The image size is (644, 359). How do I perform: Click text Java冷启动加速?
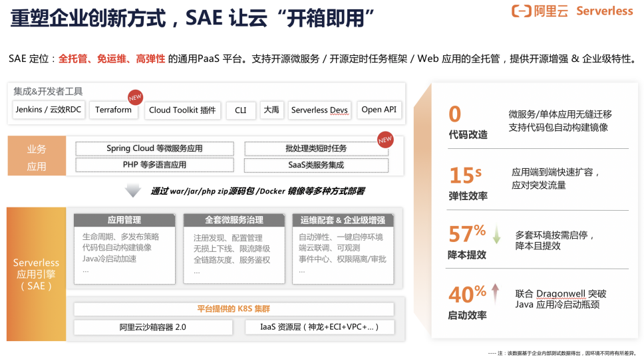(109, 259)
